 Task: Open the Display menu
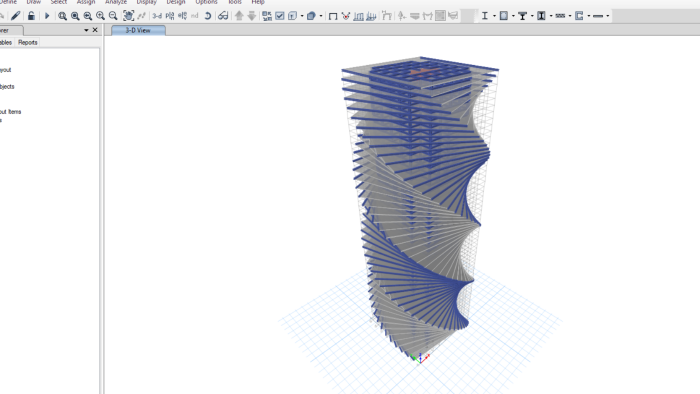click(x=146, y=2)
